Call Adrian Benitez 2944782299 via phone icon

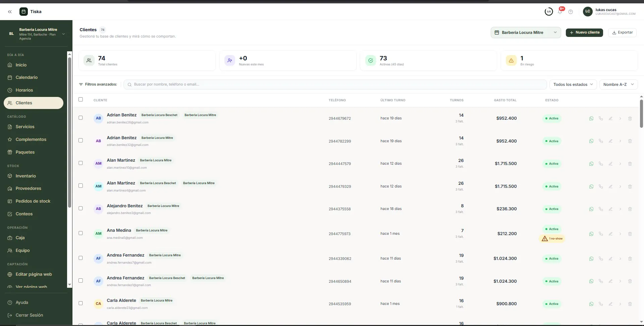[x=601, y=141]
